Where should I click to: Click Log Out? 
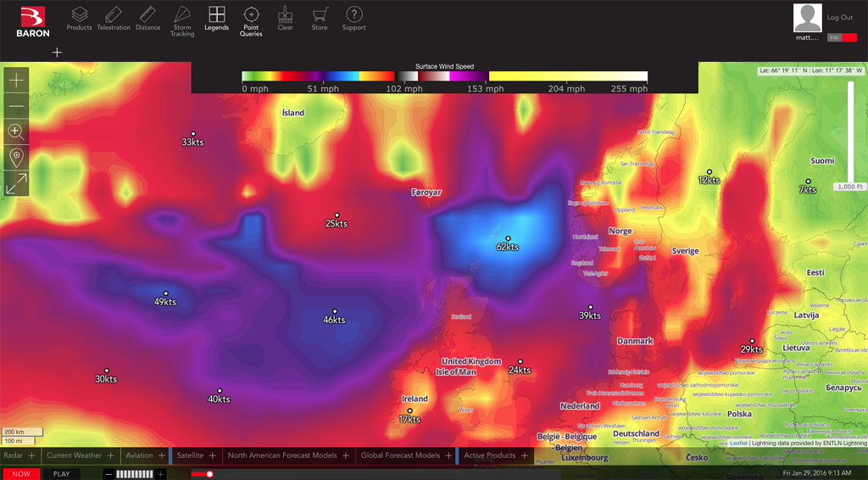click(840, 18)
